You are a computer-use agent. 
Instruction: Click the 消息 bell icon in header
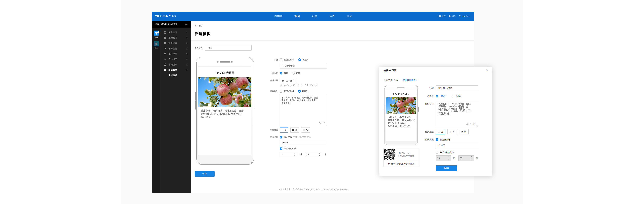pos(449,16)
